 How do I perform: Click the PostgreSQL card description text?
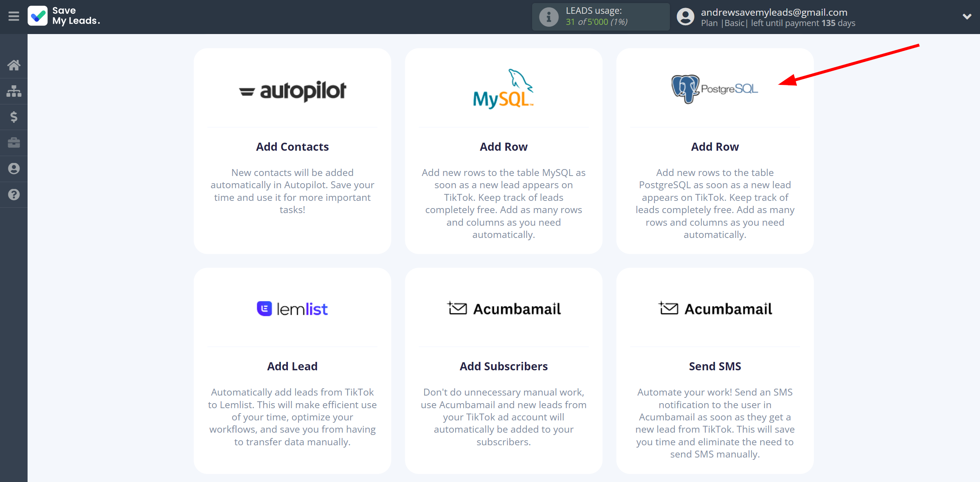[715, 204]
